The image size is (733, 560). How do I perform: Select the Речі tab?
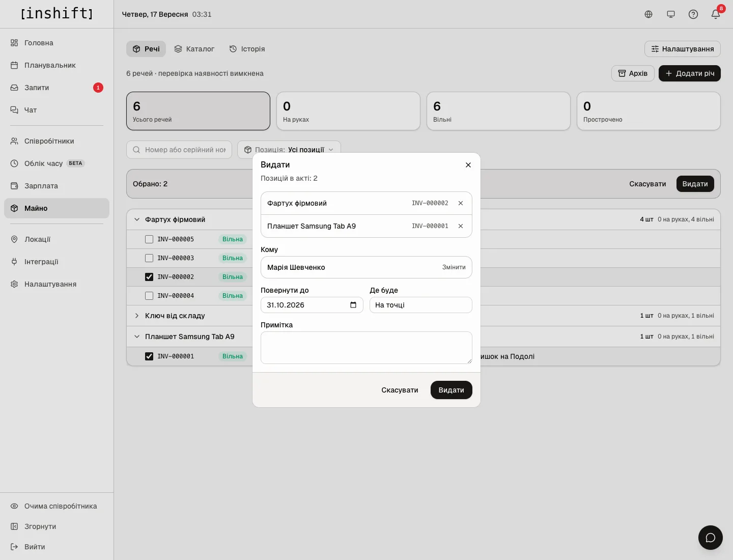point(146,49)
